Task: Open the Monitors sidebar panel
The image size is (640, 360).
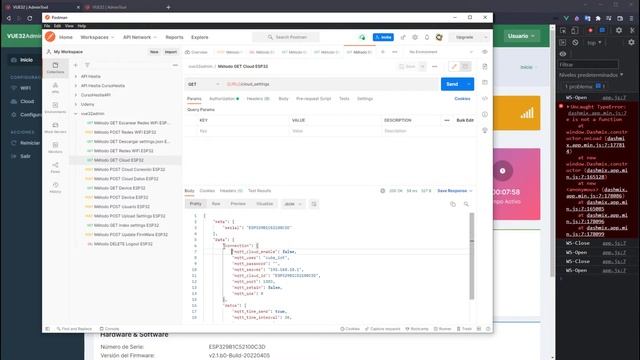Action: 55,148
